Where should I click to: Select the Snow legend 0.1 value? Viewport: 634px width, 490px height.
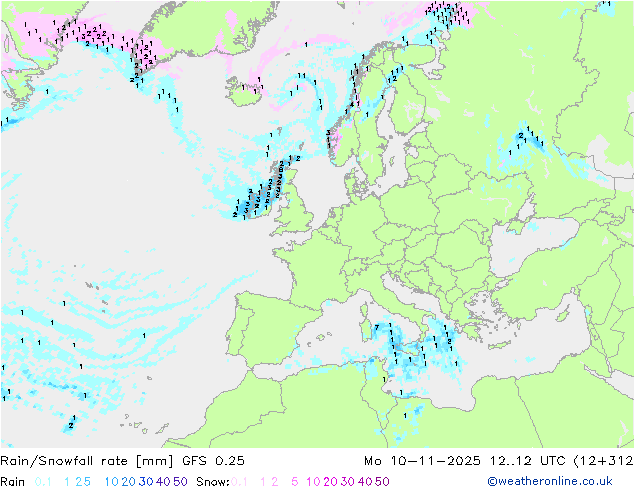tap(239, 482)
